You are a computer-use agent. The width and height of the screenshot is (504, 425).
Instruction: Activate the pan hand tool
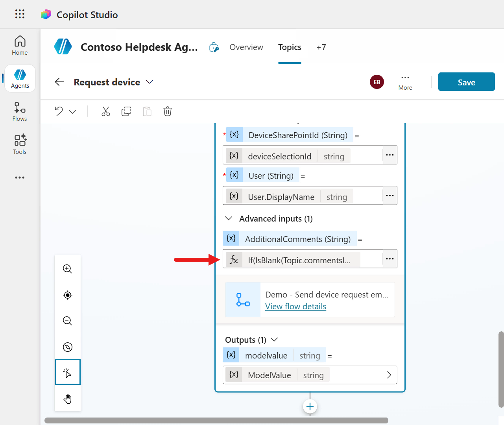pos(67,399)
